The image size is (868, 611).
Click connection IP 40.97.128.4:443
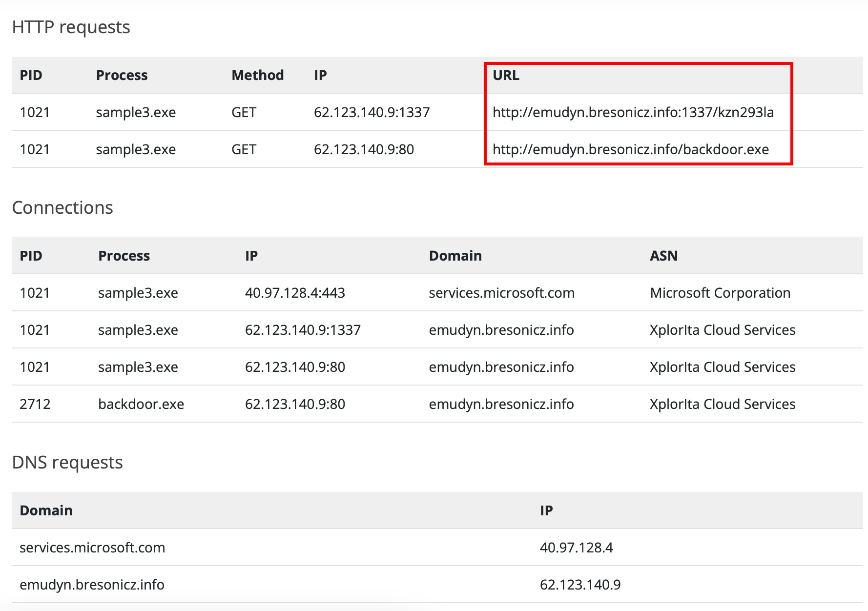pyautogui.click(x=295, y=293)
